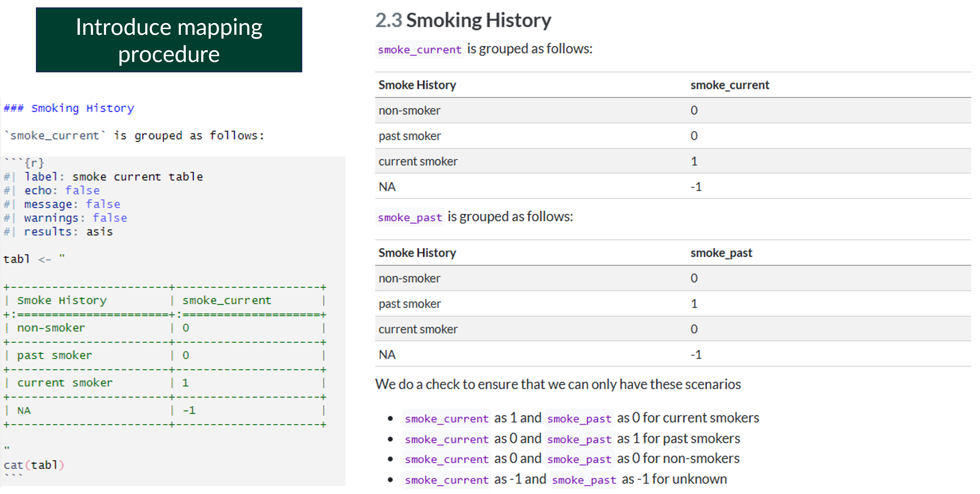Click the Introduce mapping procedure banner
This screenshot has height=494, width=980.
169,39
